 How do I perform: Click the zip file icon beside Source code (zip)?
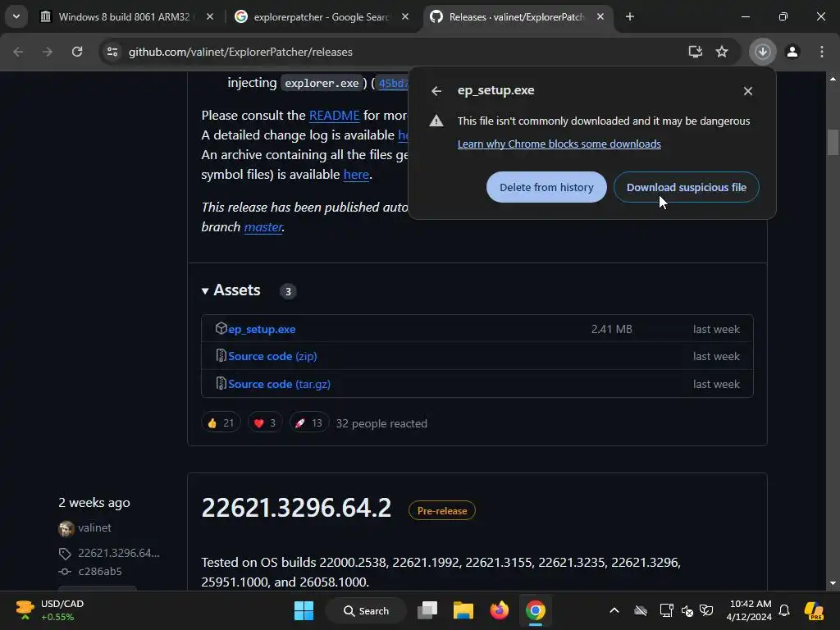coord(221,355)
